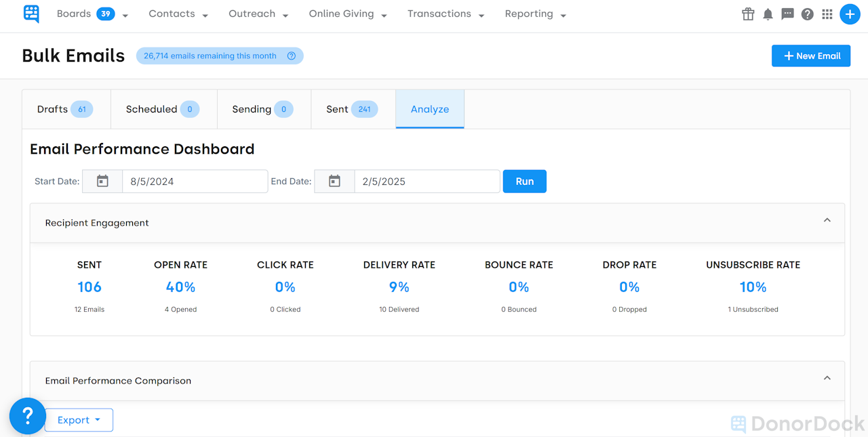868x437 pixels.
Task: Click the New Email button
Action: tap(810, 56)
